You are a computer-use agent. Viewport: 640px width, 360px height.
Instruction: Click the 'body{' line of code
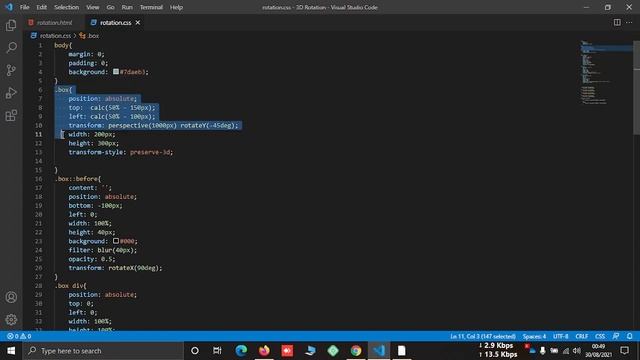click(x=63, y=45)
